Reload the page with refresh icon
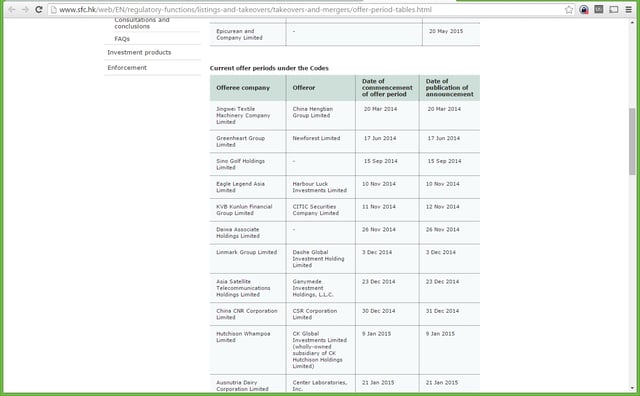 [39, 9]
